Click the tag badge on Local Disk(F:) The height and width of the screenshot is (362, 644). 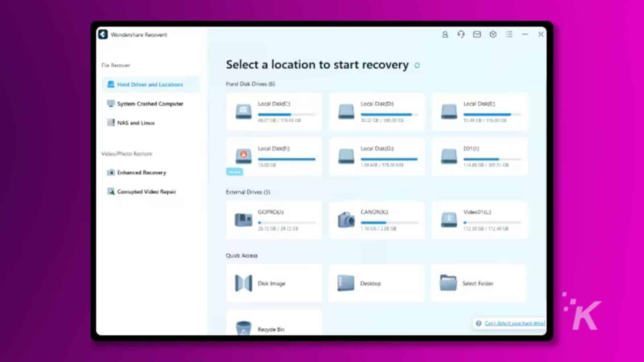pos(234,172)
